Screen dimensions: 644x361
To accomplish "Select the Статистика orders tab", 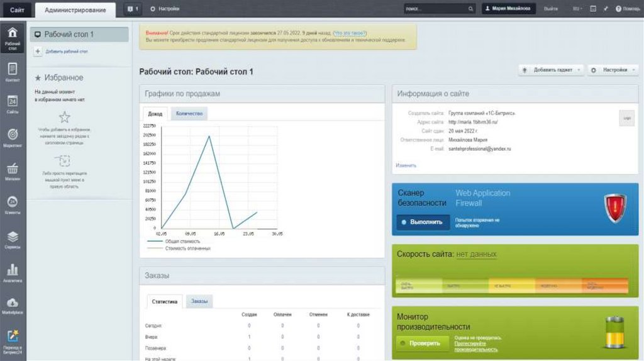I will [165, 301].
